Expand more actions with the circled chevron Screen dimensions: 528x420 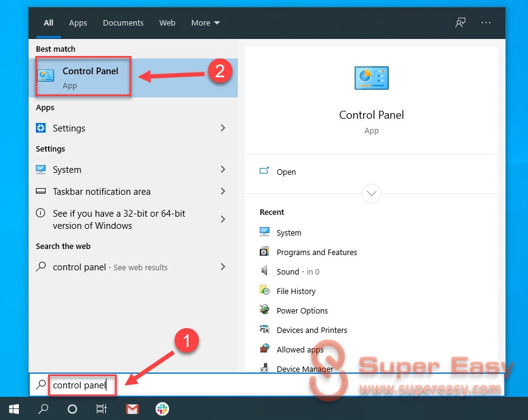pyautogui.click(x=372, y=194)
